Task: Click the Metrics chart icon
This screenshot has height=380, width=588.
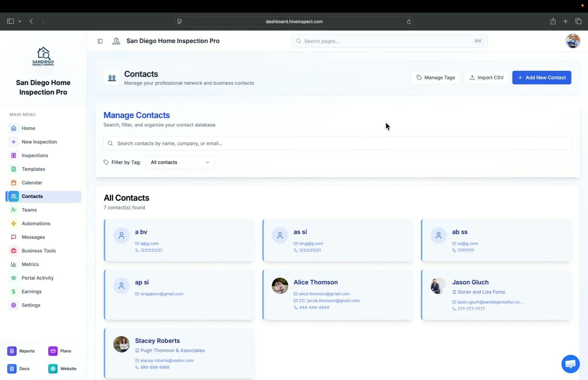Action: [13, 264]
